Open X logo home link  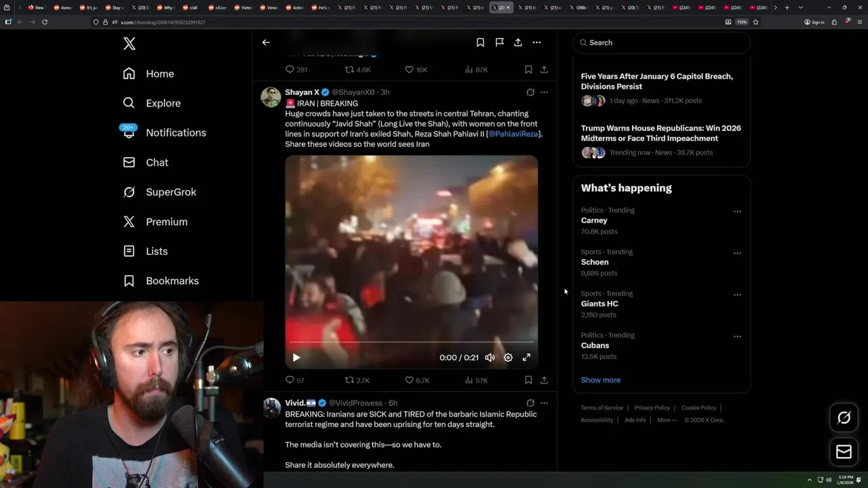(x=130, y=44)
